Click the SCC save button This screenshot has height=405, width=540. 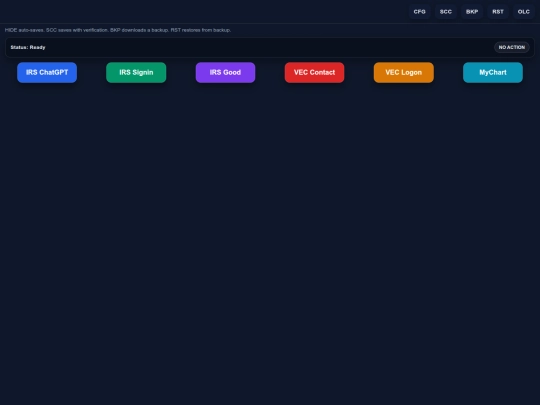point(446,12)
